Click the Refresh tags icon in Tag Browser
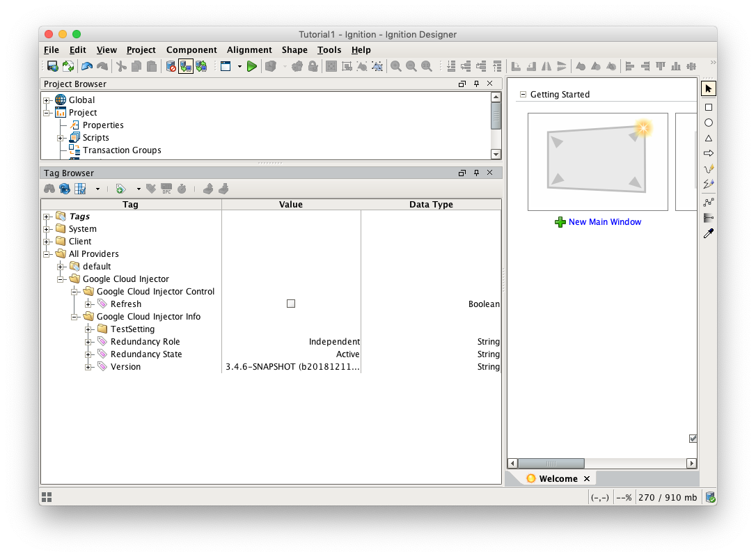 65,189
